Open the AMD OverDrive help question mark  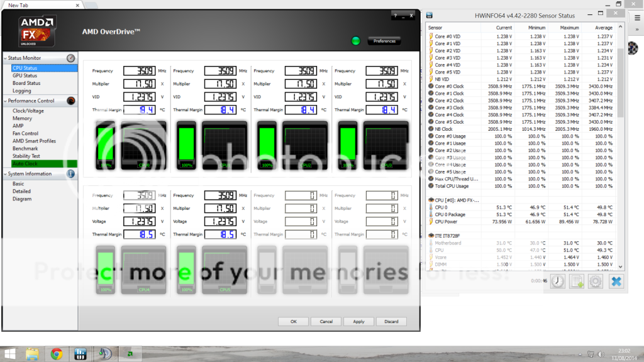click(x=395, y=16)
